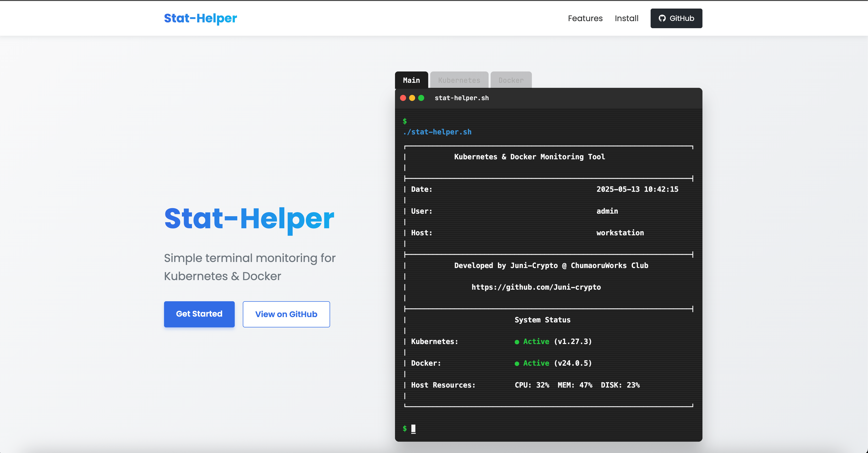Click the Get Started button

point(199,314)
